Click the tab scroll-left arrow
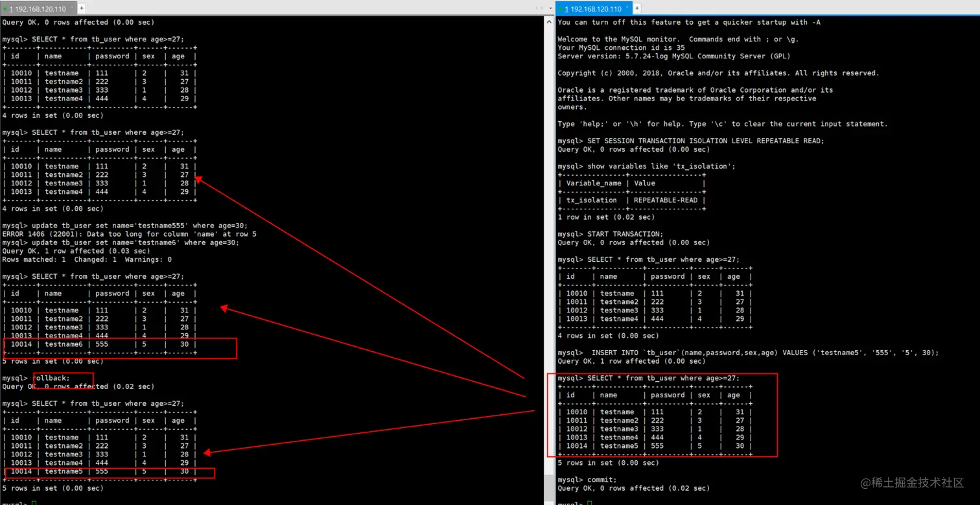The width and height of the screenshot is (980, 505). click(x=536, y=8)
